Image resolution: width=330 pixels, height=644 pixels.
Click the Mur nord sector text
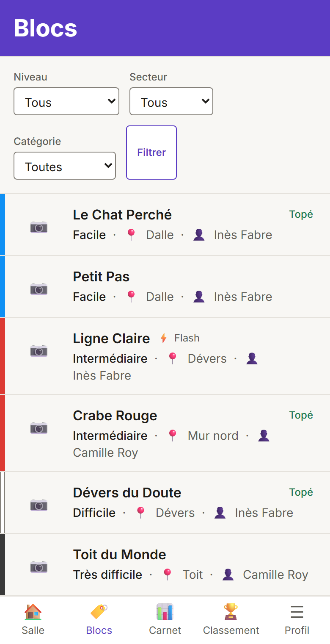click(213, 436)
